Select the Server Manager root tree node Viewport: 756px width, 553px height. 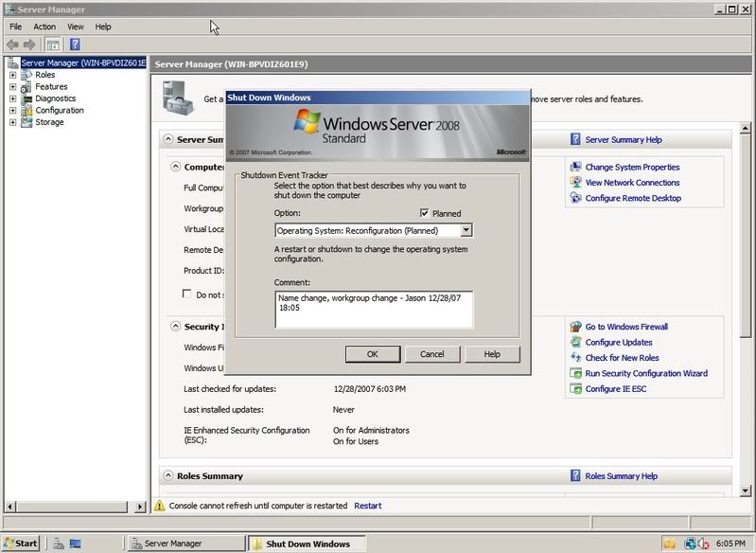pos(83,62)
